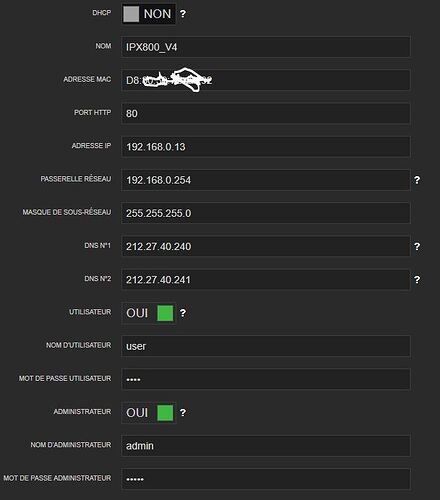Click the question mark beside DNS N°1
Image resolution: width=440 pixels, height=500 pixels.
click(x=417, y=246)
